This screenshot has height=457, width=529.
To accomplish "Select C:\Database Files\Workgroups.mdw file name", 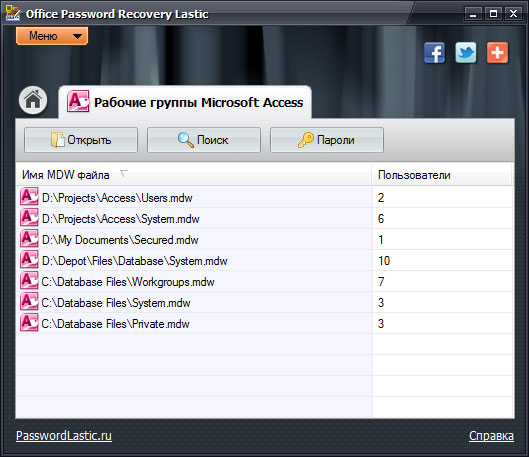I will 128,282.
